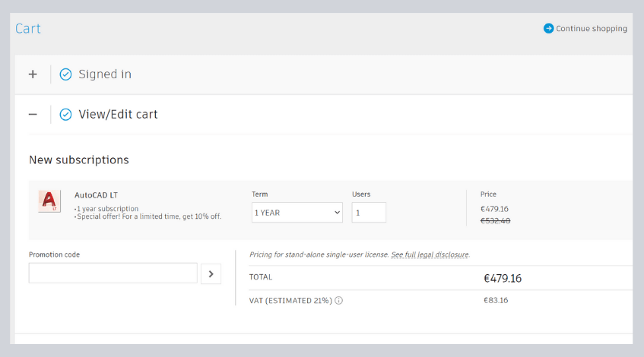Collapse the View/Edit cart section with minus
Viewport: 644px width, 357px height.
click(x=33, y=115)
